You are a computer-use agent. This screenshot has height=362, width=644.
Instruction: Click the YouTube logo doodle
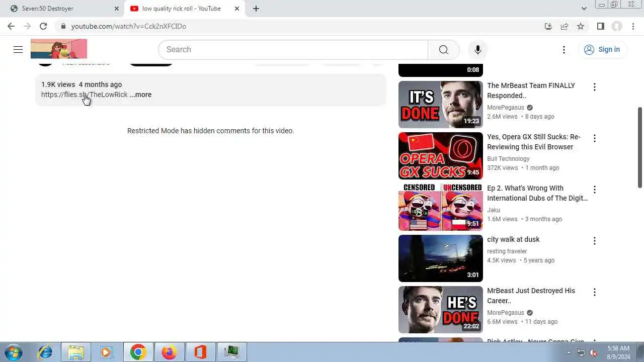coord(59,49)
